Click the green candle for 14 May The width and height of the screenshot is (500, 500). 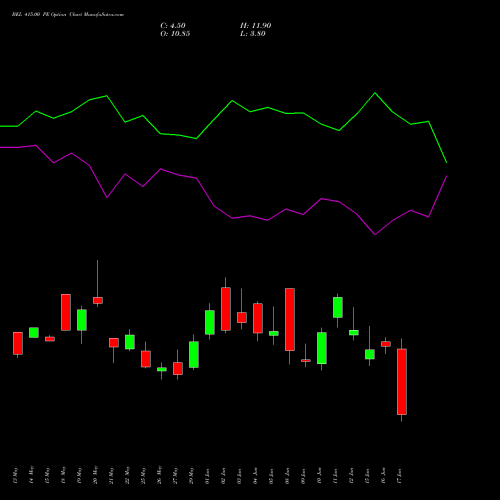pos(34,332)
